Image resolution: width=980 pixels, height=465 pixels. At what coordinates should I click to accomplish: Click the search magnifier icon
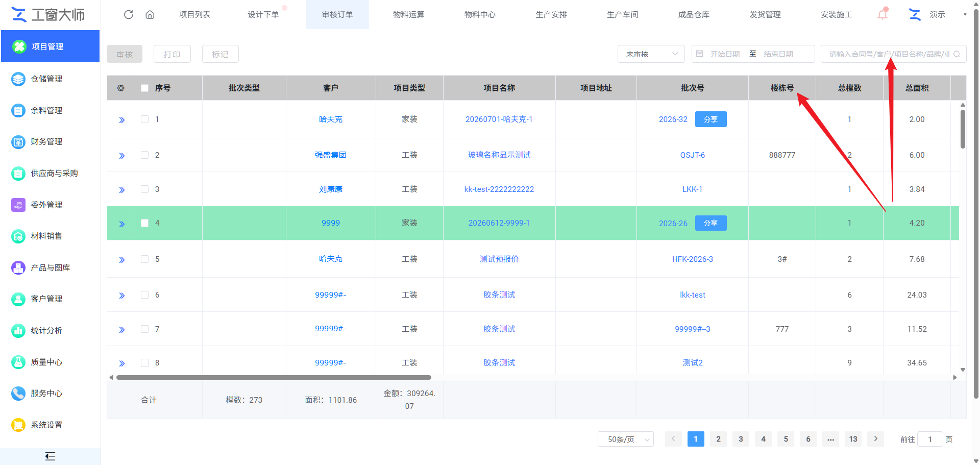coord(957,54)
